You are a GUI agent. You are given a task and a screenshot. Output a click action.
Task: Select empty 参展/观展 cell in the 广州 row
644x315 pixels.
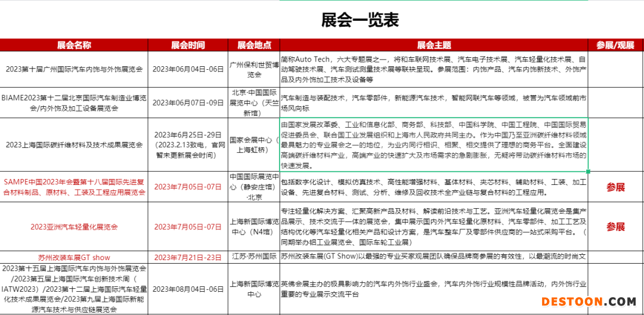(x=615, y=69)
